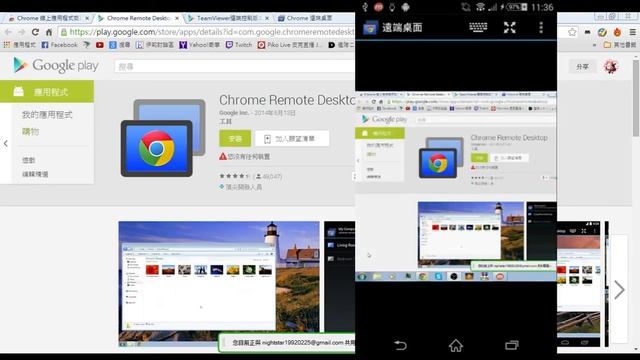Collapse the Play sidebar with the arrow
Screen dimensions: 640x360
coord(6,143)
